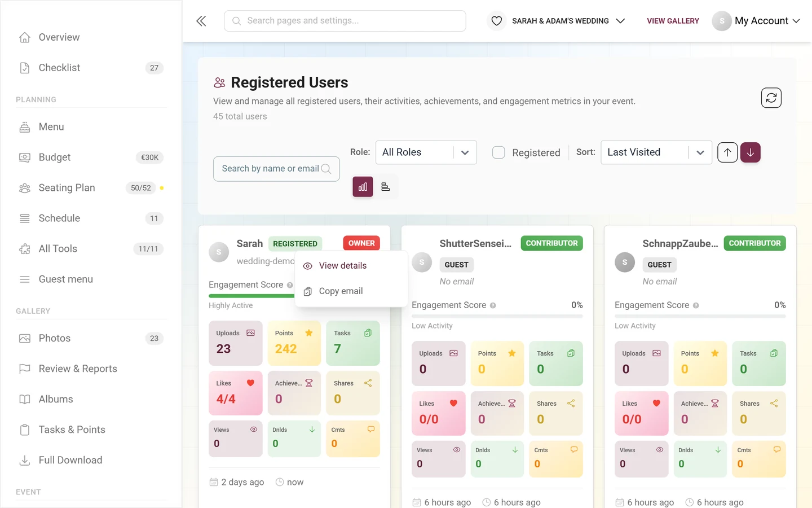This screenshot has width=812, height=508.
Task: Open the Guest menu sidebar item
Action: click(x=91, y=279)
